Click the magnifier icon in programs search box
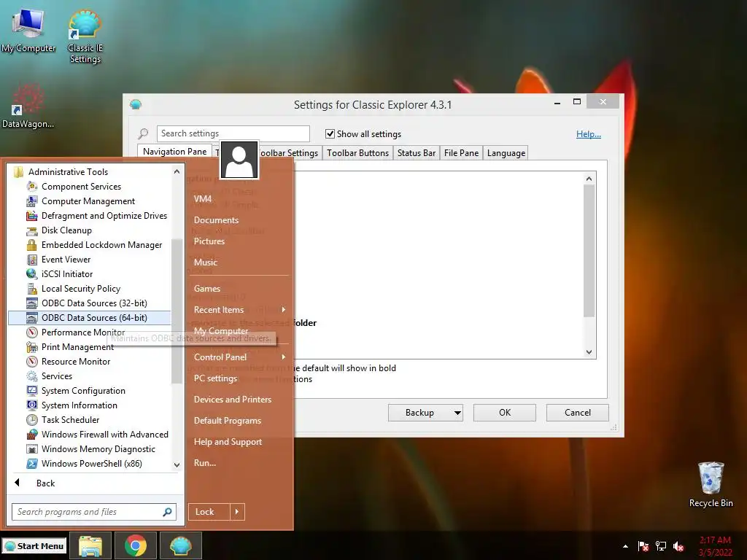Screen dimensions: 747x560 pos(167,512)
